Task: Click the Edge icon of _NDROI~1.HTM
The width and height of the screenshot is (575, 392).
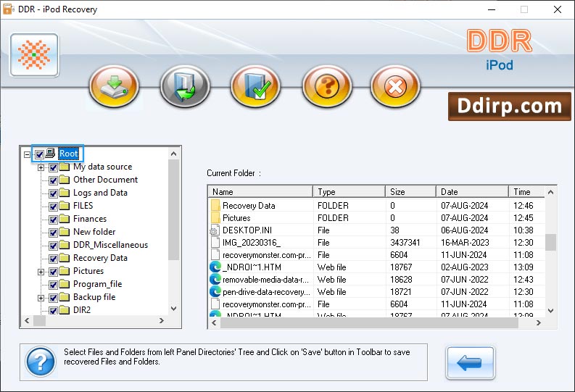Action: (215, 267)
